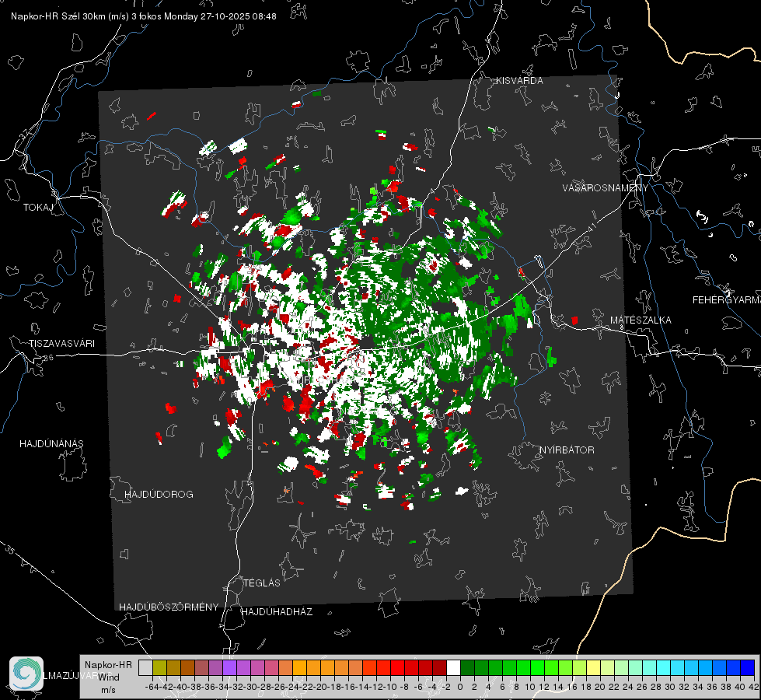Select the HAJDÚHADHÁZ town label

coord(277,611)
